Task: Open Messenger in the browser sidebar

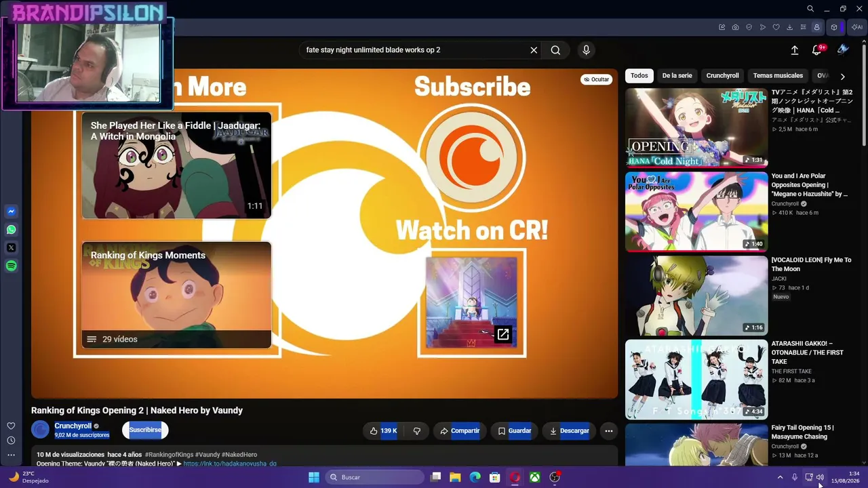Action: tap(11, 211)
